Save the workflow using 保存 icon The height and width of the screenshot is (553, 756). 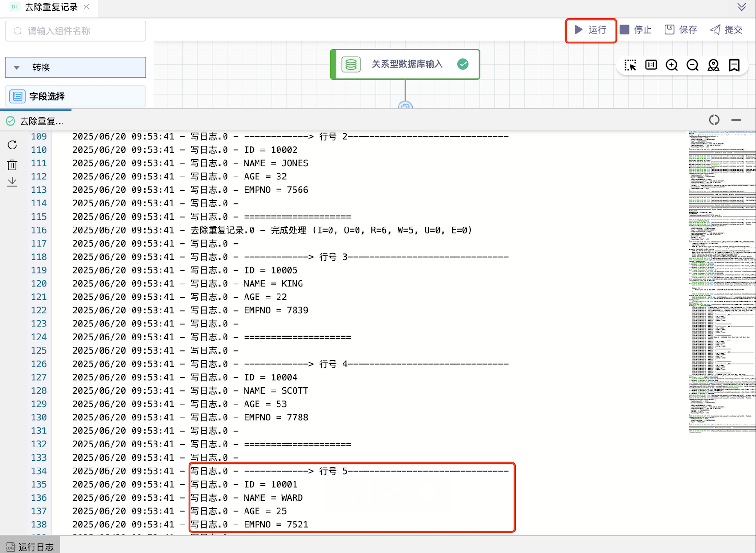(680, 30)
